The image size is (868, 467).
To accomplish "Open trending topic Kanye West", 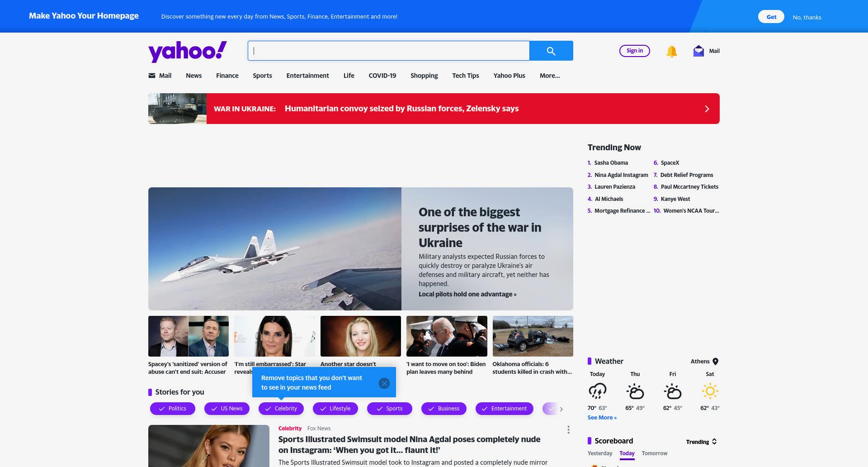I will pyautogui.click(x=675, y=199).
